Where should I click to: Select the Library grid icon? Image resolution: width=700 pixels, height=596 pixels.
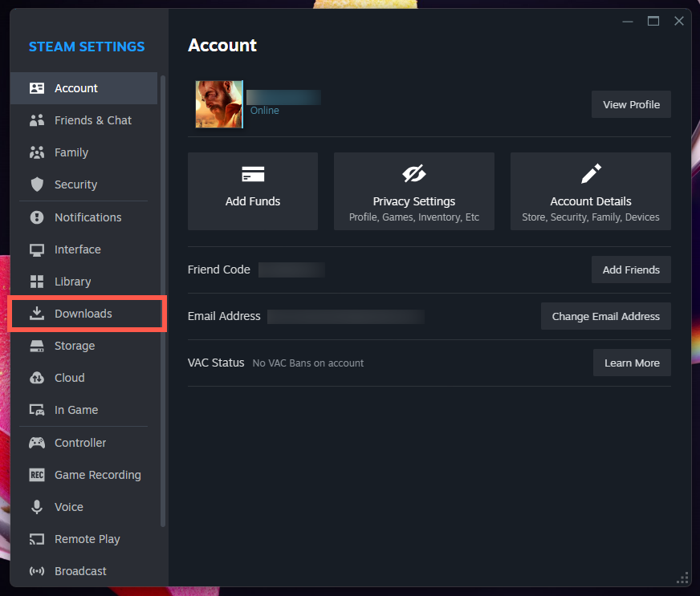pyautogui.click(x=37, y=282)
